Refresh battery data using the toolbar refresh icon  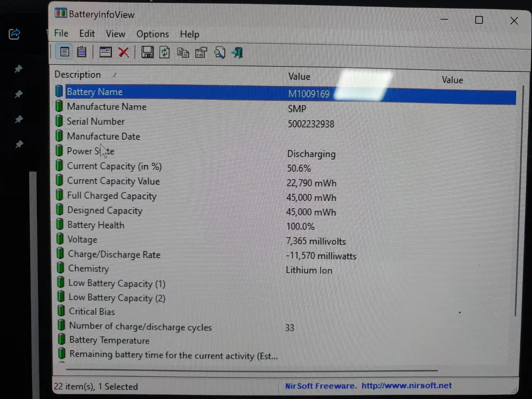click(165, 52)
